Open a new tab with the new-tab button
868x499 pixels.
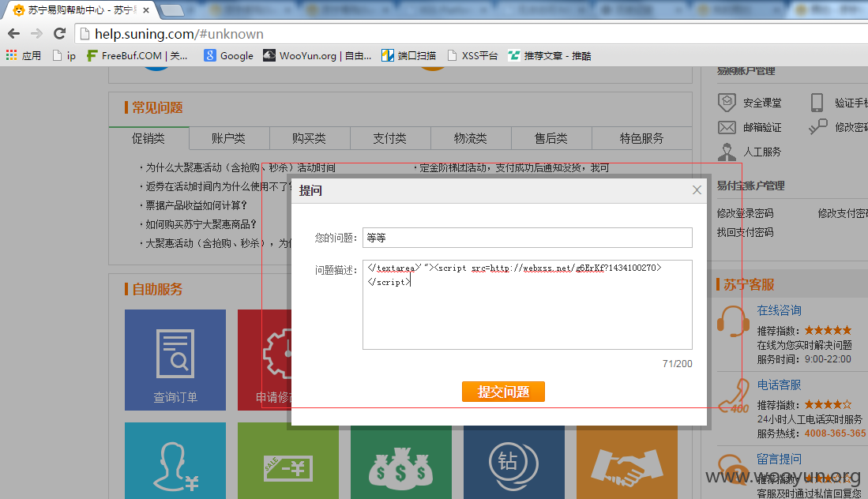point(172,10)
